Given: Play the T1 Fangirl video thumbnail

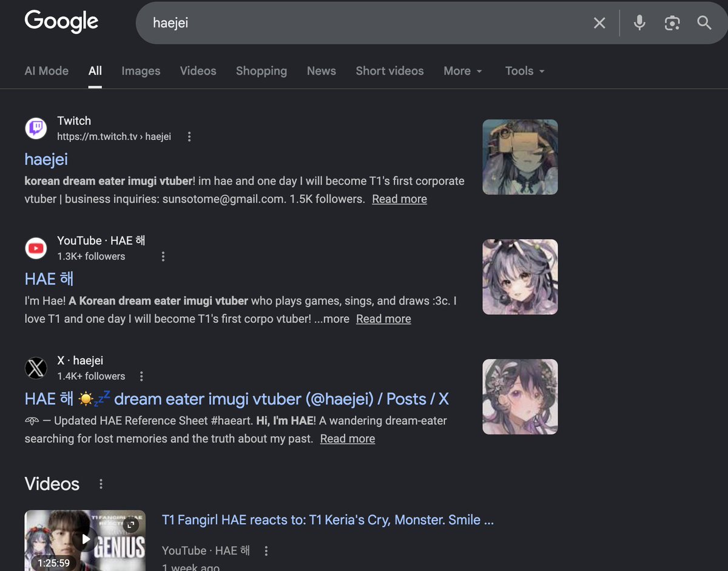Looking at the screenshot, I should (85, 539).
